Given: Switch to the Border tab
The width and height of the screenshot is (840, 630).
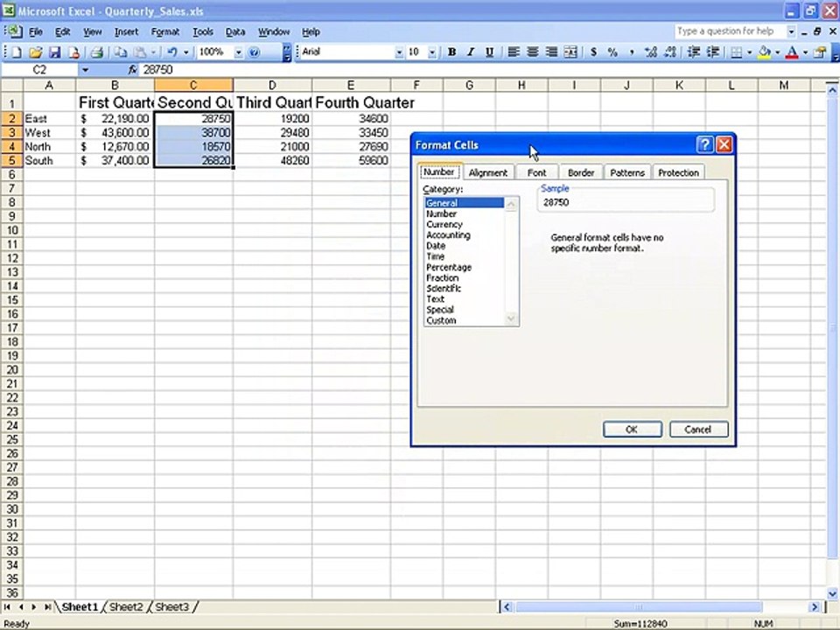Looking at the screenshot, I should tap(581, 172).
